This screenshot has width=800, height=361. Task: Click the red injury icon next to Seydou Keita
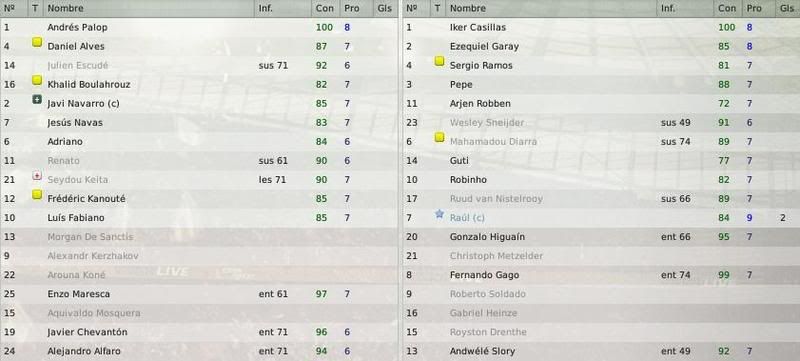(x=37, y=176)
